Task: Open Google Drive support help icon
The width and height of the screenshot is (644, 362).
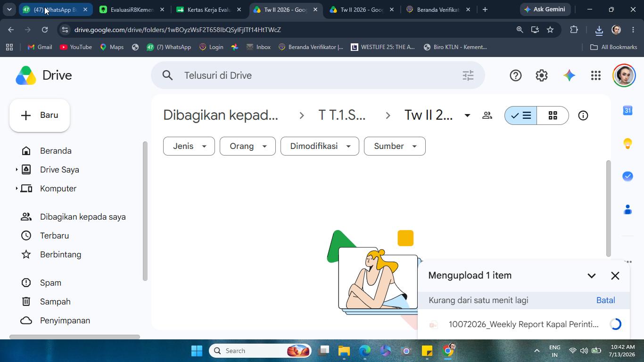Action: [515, 75]
